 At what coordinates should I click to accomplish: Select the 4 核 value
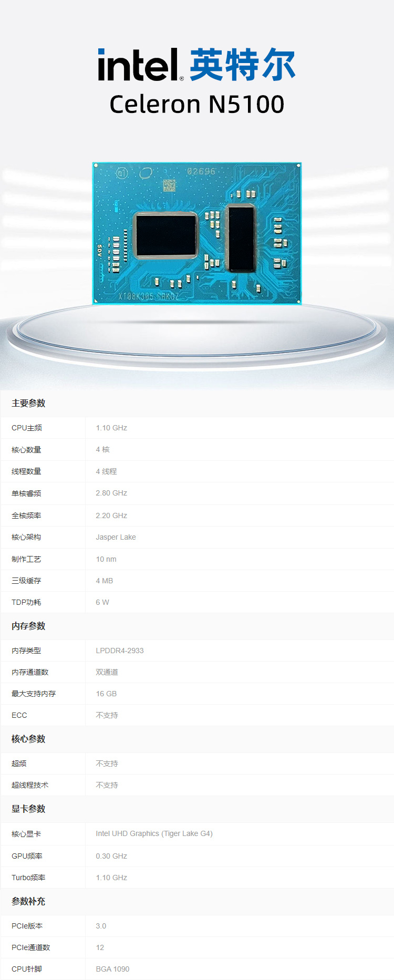103,449
